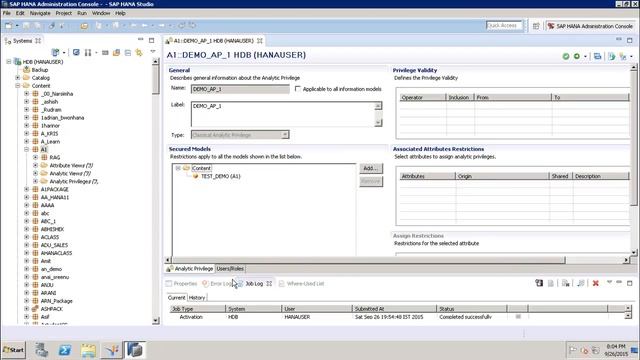Image resolution: width=640 pixels, height=360 pixels.
Task: Click the green Save and Validate checkmark icon
Action: point(566,56)
